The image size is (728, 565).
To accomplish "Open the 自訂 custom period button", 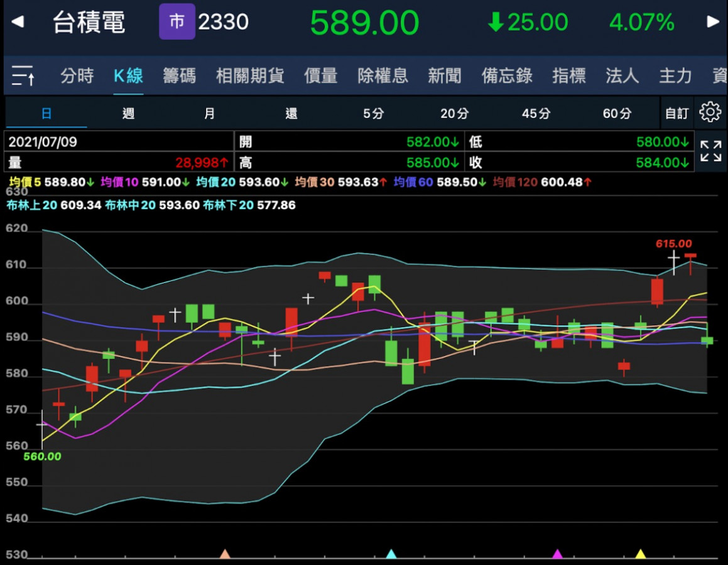I will pyautogui.click(x=676, y=114).
